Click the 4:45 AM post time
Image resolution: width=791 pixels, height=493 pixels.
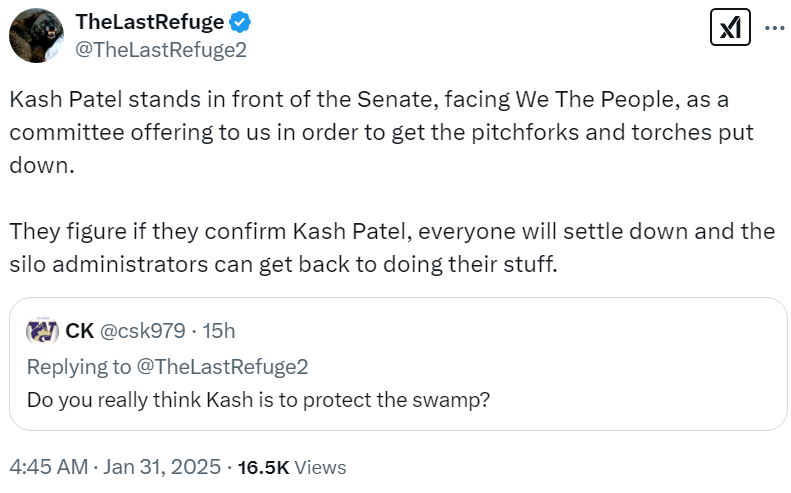click(x=48, y=467)
